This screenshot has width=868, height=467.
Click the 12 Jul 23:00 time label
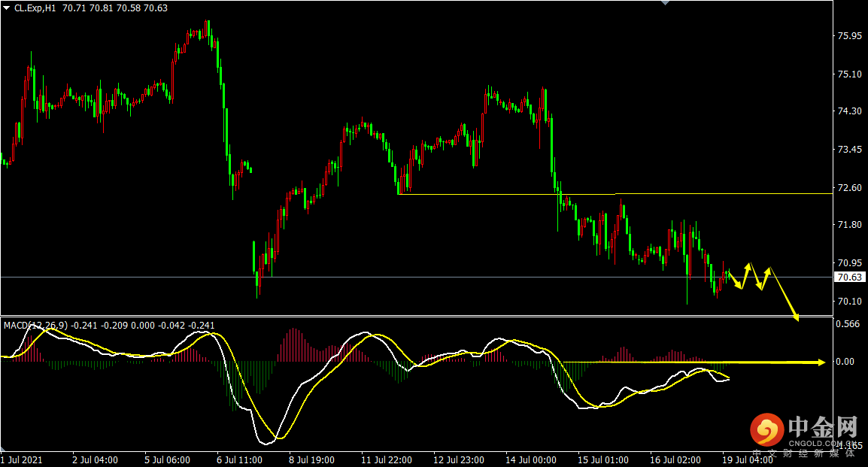pyautogui.click(x=458, y=459)
